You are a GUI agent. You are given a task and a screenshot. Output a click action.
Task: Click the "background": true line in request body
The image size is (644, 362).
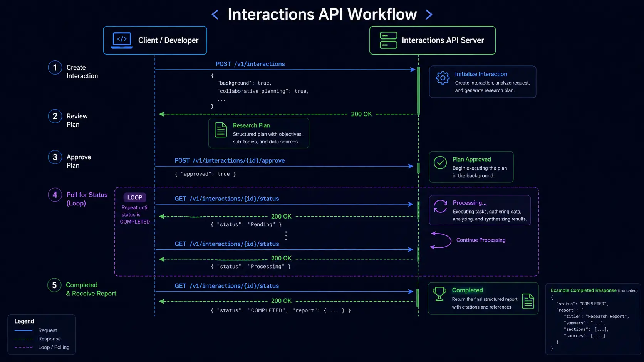245,83
